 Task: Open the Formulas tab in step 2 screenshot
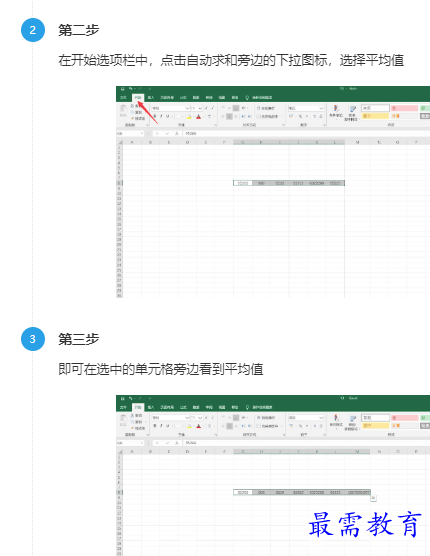[x=183, y=97]
